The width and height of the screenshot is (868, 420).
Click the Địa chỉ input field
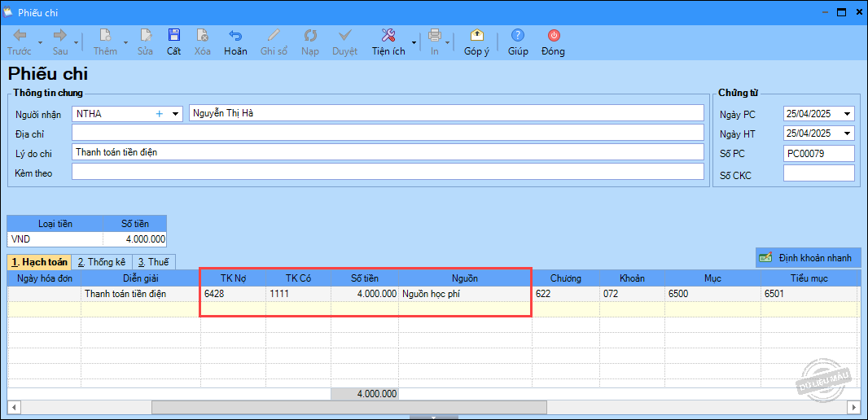388,132
